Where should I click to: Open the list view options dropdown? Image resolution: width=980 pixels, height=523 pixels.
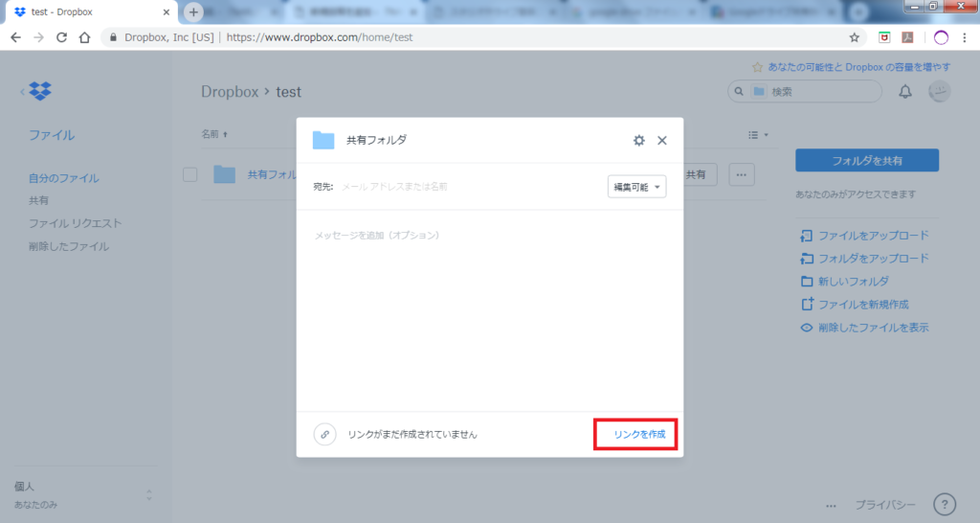point(758,135)
